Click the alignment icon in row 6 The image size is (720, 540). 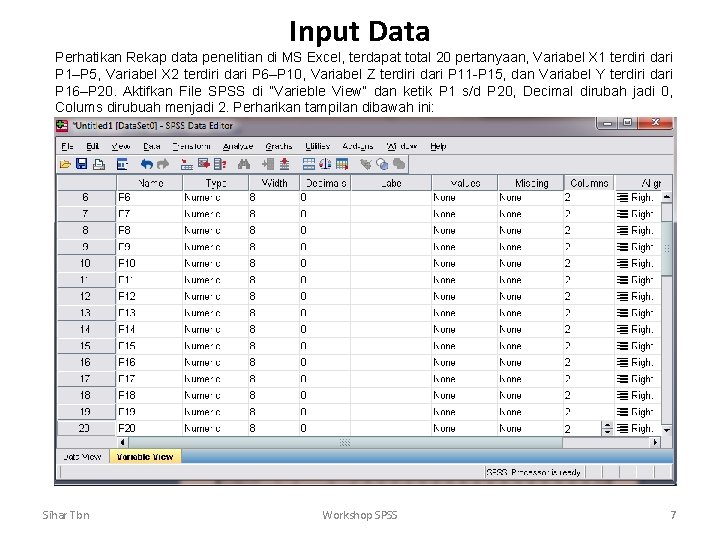tap(622, 197)
